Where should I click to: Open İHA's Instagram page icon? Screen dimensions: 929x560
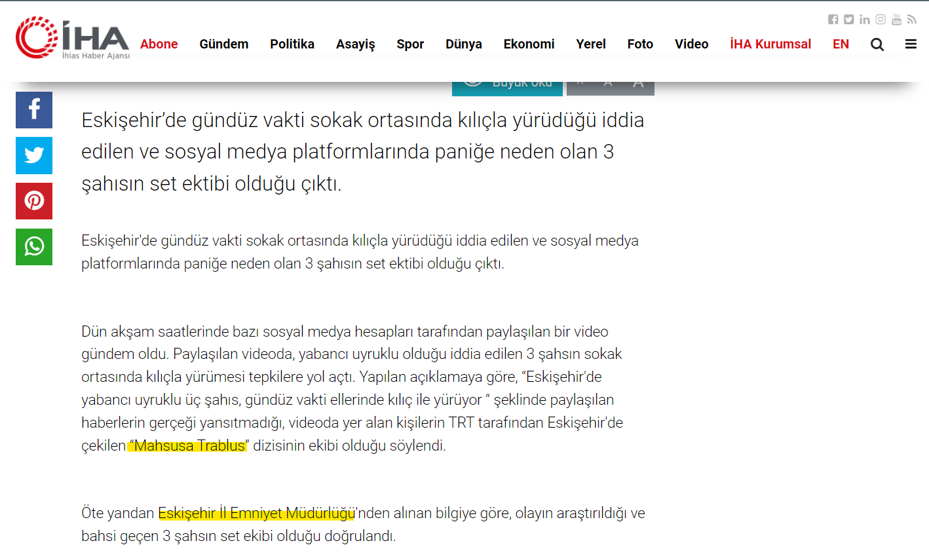click(x=881, y=20)
